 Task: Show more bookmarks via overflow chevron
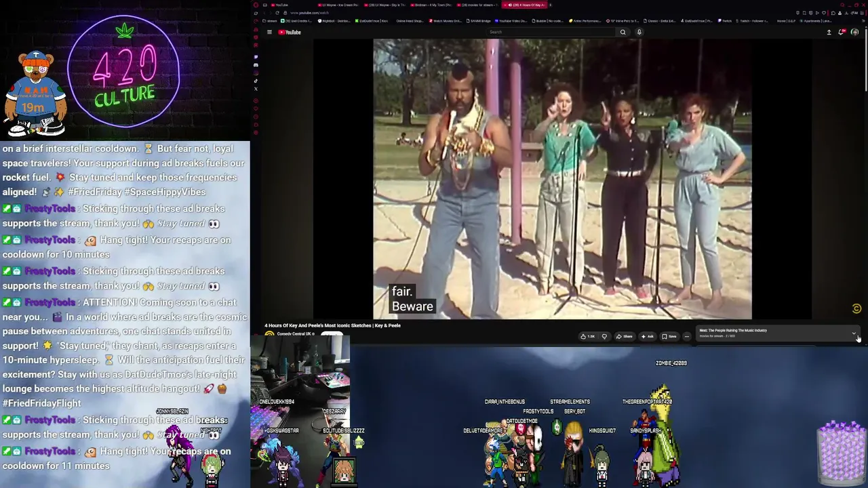tap(862, 21)
